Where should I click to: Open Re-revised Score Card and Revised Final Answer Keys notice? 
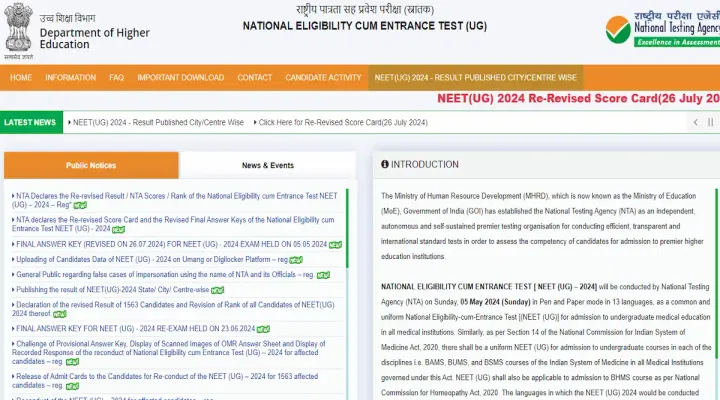tap(173, 224)
